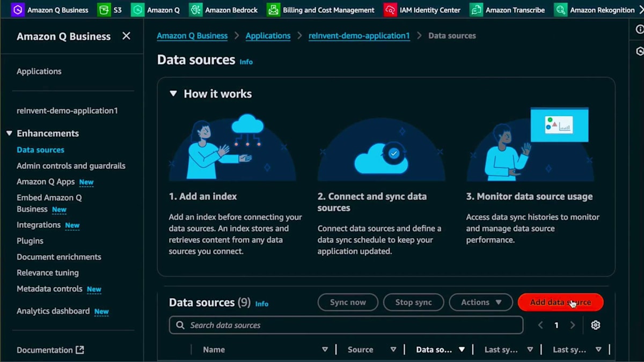The height and width of the screenshot is (362, 644).
Task: Open the Amazon Rekognition shortcut icon
Action: click(560, 10)
